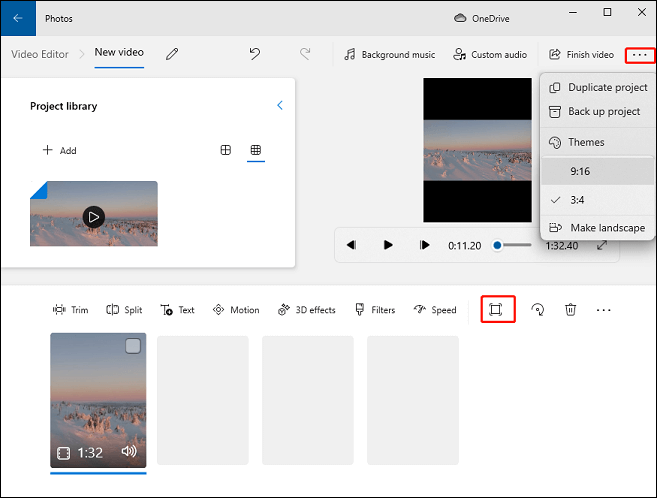Open Custom audio settings
657x498 pixels.
point(490,54)
